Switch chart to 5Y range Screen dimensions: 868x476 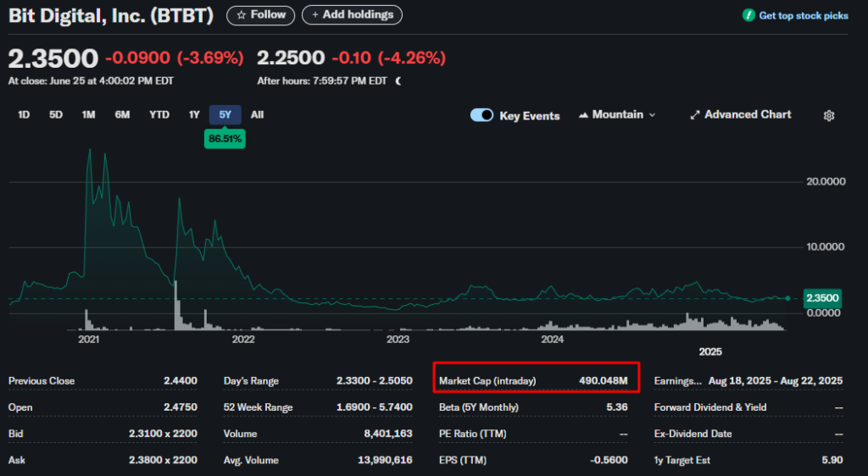[225, 114]
